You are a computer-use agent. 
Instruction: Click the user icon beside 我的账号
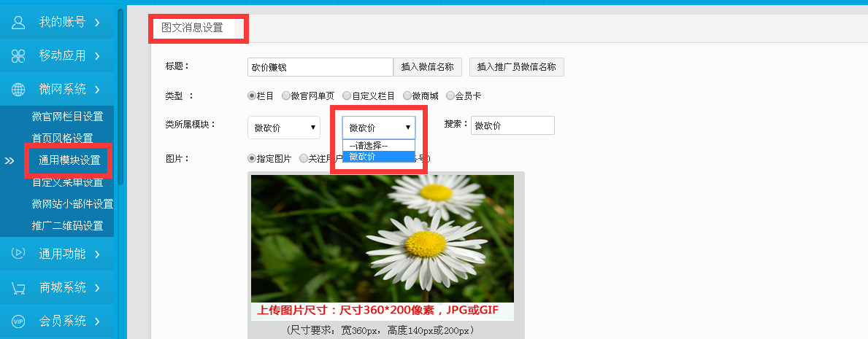18,22
